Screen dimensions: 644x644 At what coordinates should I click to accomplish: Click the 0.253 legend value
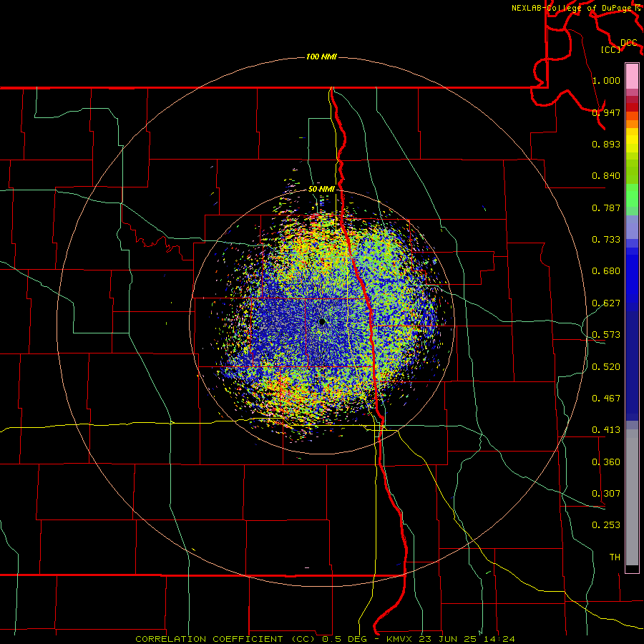click(606, 525)
